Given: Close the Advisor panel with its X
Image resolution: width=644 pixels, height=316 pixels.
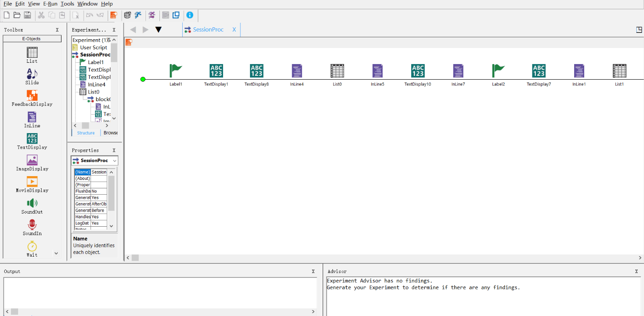Looking at the screenshot, I should [x=636, y=272].
